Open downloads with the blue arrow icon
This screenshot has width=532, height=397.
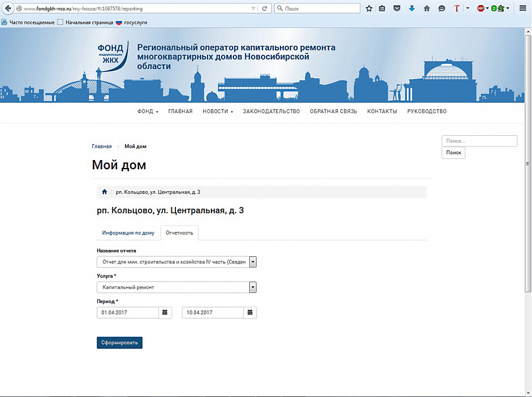(x=412, y=8)
